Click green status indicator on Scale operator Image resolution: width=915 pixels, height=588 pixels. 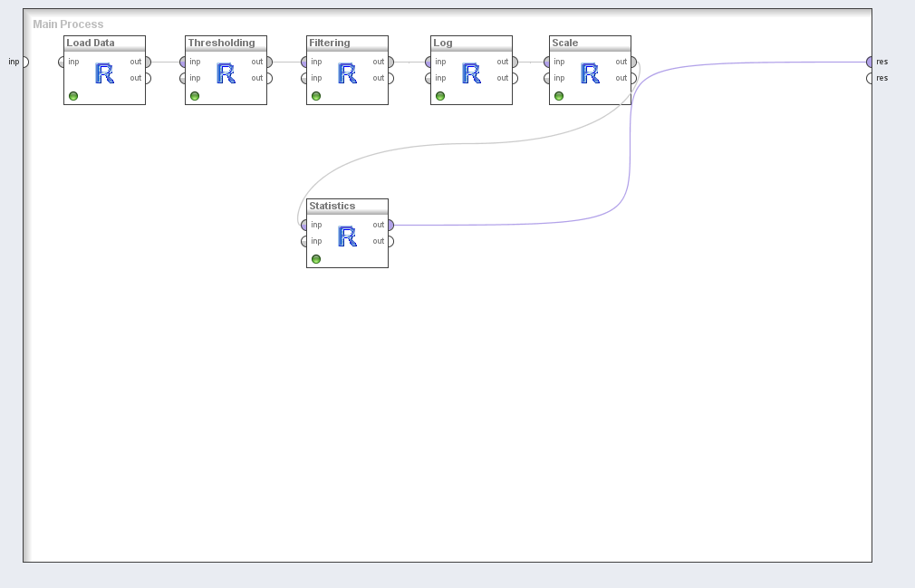coord(559,96)
